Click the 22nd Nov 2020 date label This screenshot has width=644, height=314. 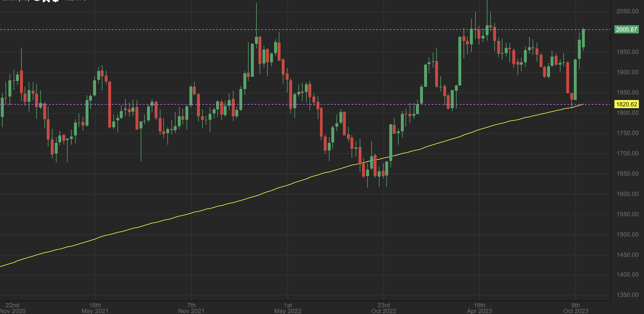click(x=12, y=308)
